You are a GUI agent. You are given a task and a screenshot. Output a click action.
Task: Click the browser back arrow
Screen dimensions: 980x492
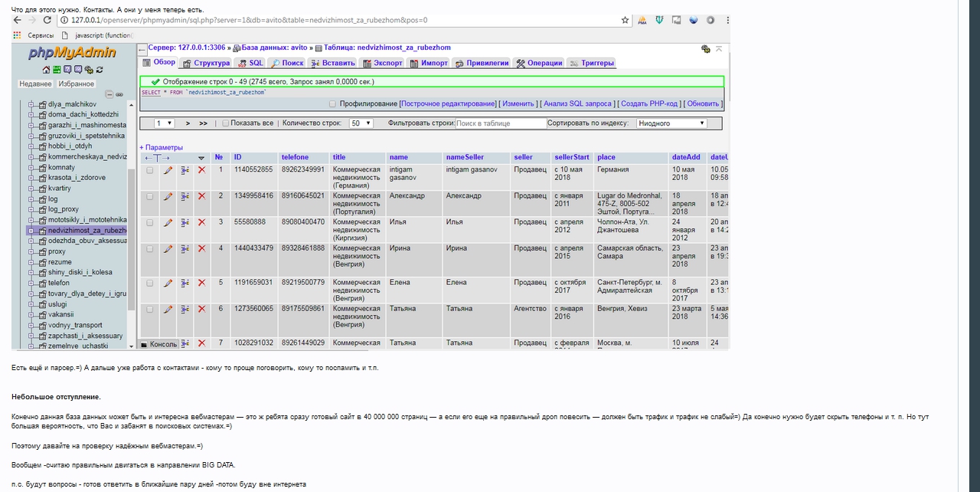[18, 20]
